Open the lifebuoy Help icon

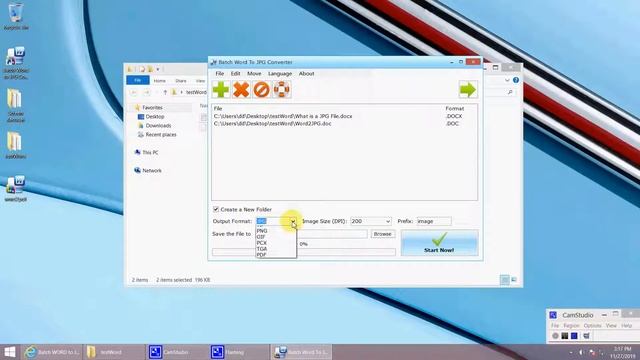pos(281,89)
